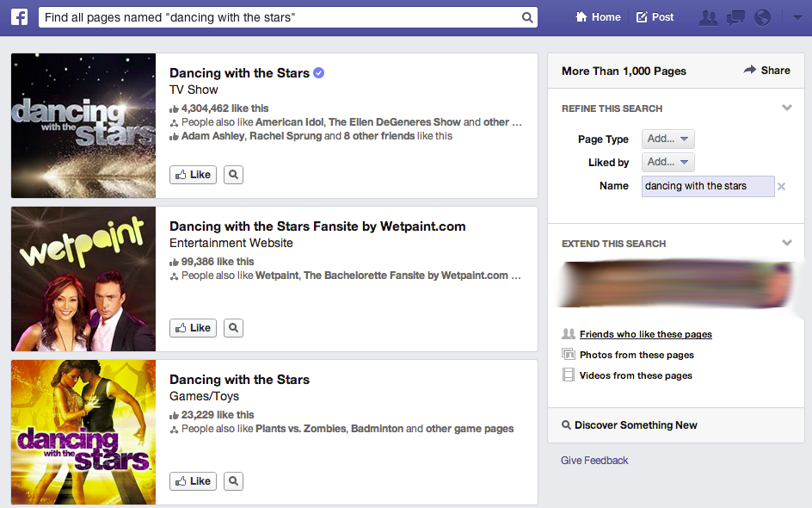Clear the Name filter with the X icon
This screenshot has width=812, height=508.
point(781,186)
